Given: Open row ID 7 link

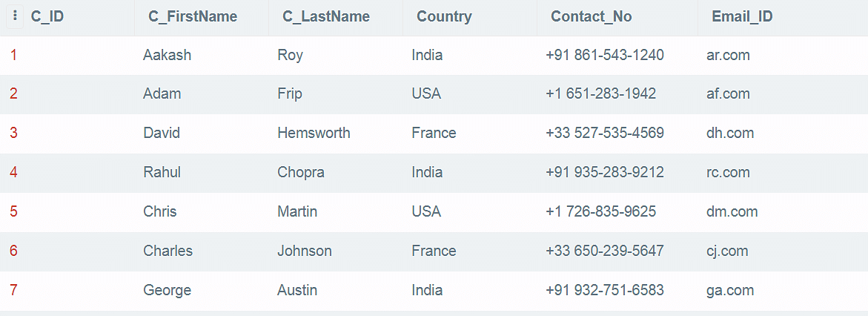Looking at the screenshot, I should tap(13, 291).
